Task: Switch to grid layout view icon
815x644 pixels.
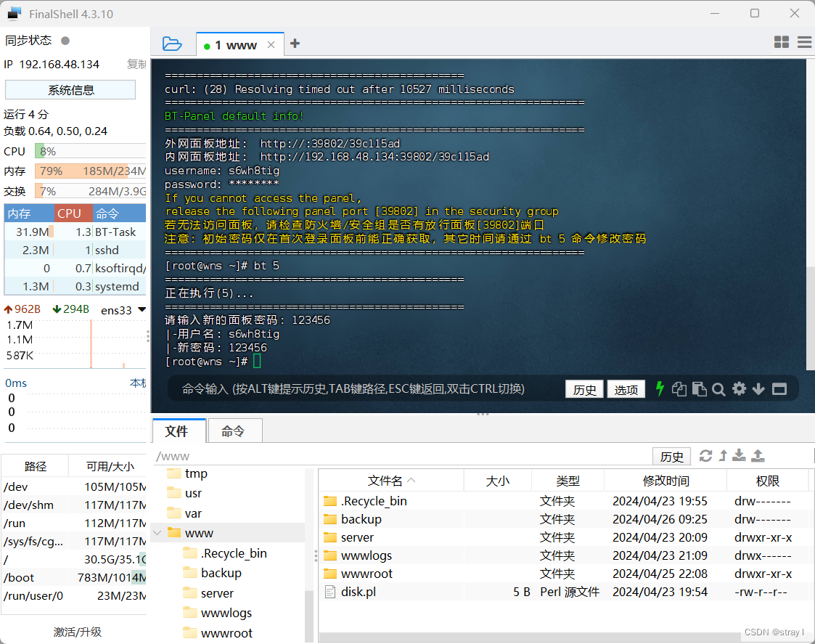Action: pos(781,42)
